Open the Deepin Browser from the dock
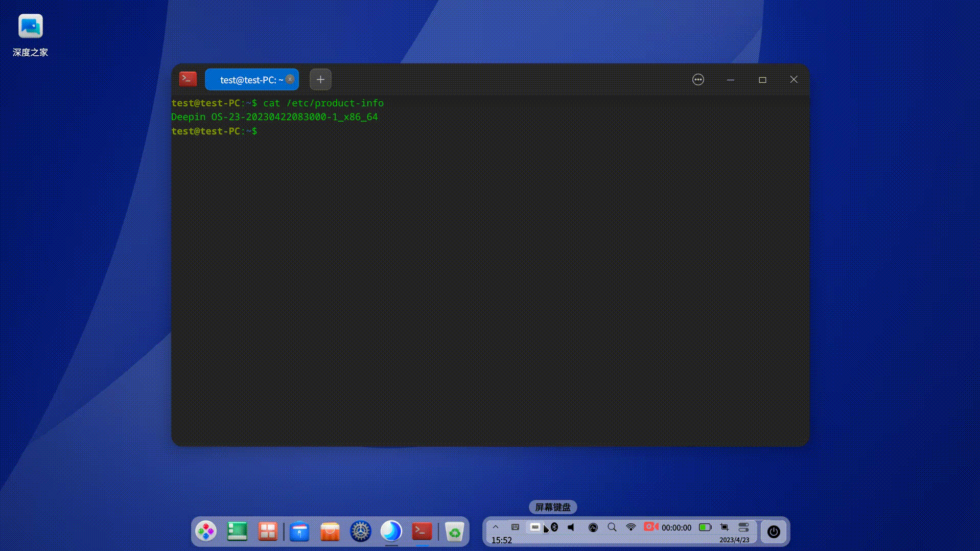Viewport: 980px width, 551px height. tap(391, 532)
